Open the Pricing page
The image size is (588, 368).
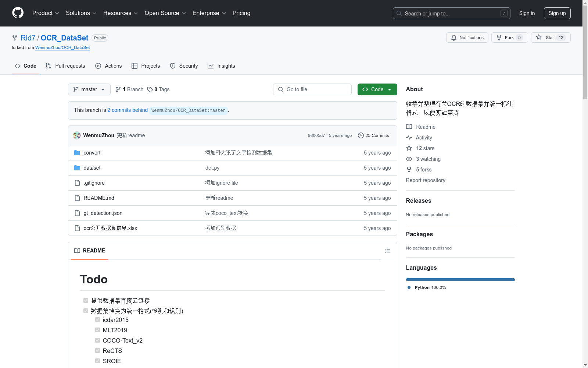(241, 13)
